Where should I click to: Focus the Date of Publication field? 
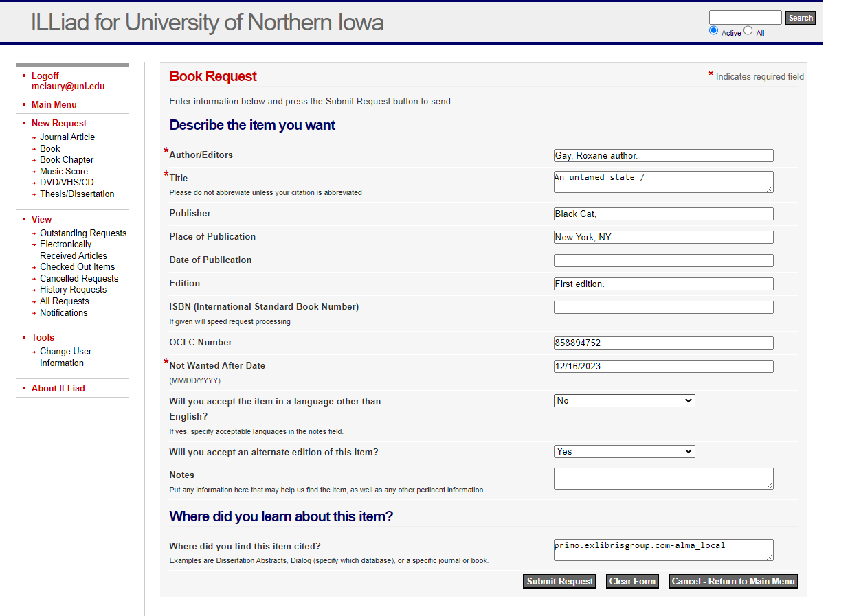(663, 260)
